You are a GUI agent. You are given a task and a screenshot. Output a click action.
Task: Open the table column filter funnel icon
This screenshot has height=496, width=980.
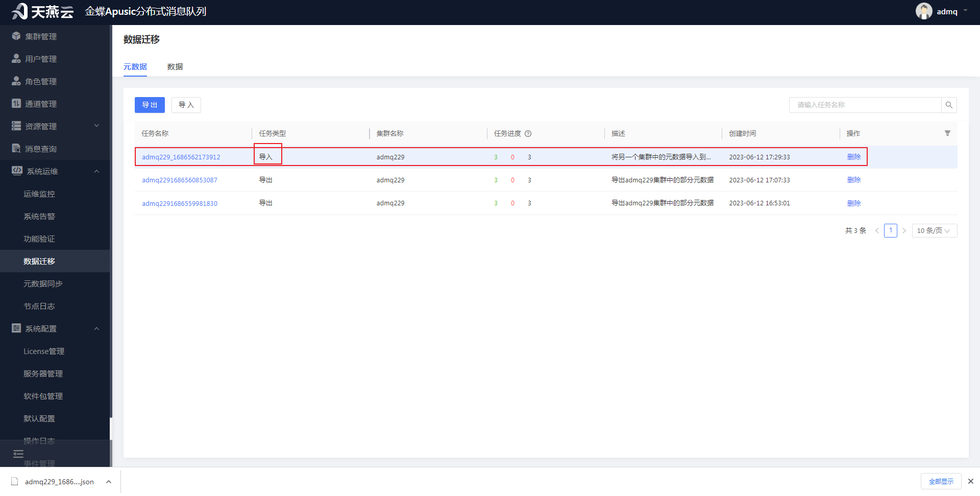pos(947,133)
